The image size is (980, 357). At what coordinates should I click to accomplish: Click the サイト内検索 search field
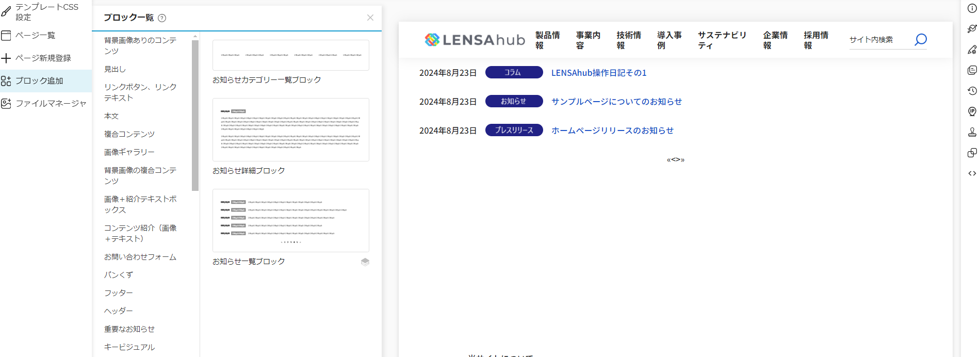(880, 40)
